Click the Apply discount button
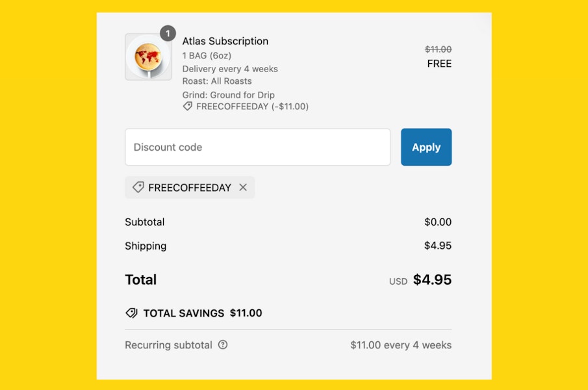588x390 pixels. [x=426, y=147]
